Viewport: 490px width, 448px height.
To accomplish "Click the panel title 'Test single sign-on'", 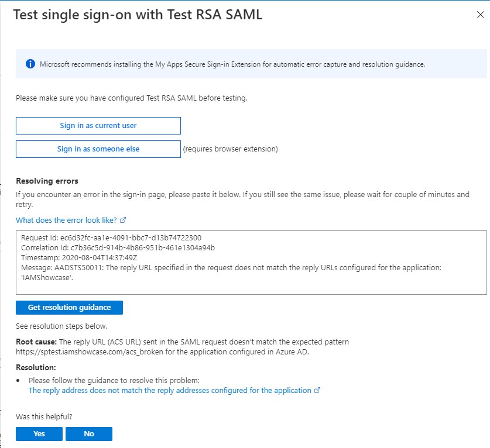I will (x=137, y=16).
